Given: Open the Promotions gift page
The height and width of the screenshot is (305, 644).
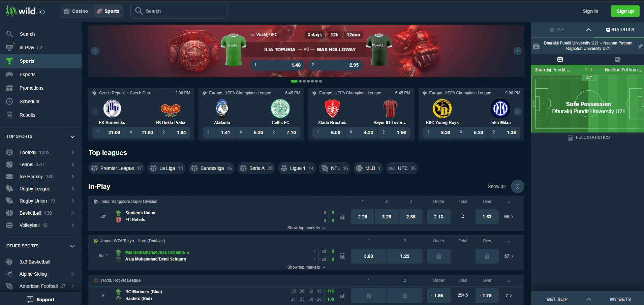Looking at the screenshot, I should (x=41, y=88).
